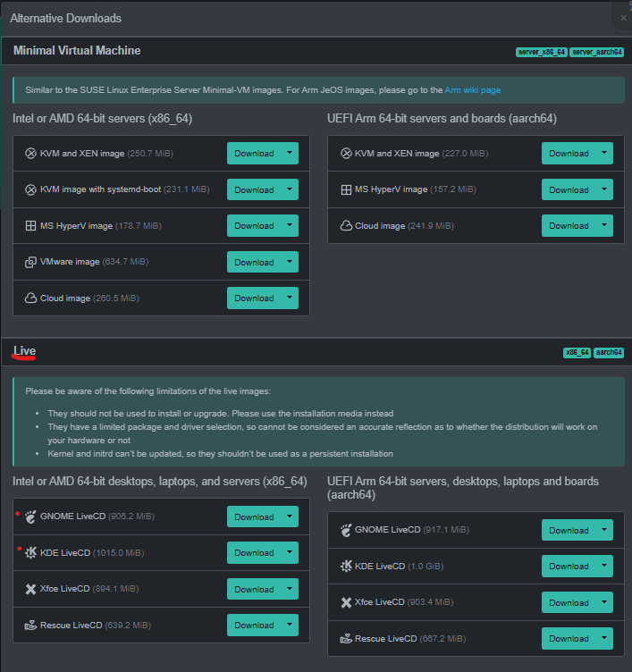Expand dropdown for Rescue LiveCD (667.2 MiB)
Image resolution: width=632 pixels, height=672 pixels.
coord(604,638)
